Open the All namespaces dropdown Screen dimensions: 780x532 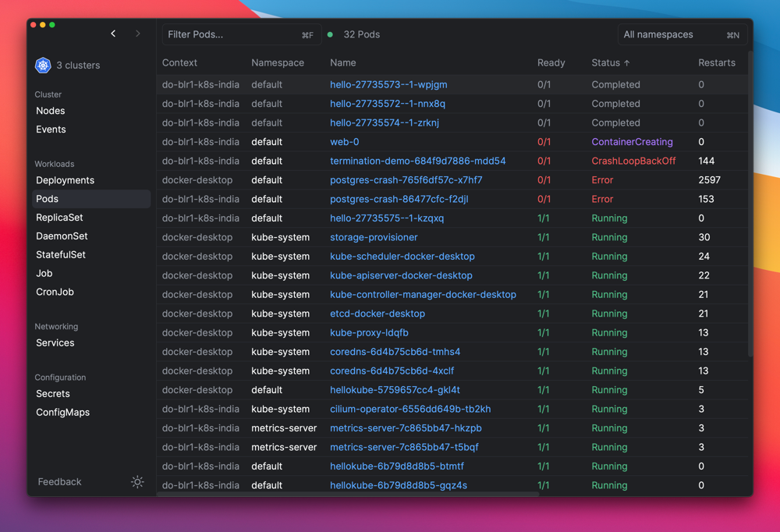click(x=682, y=35)
